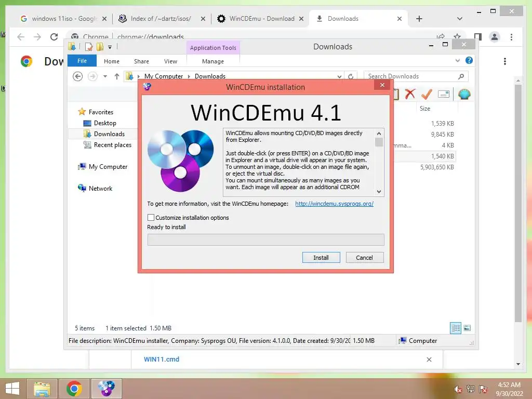Open the Manage ribbon tab
The image size is (532, 399).
pos(212,61)
